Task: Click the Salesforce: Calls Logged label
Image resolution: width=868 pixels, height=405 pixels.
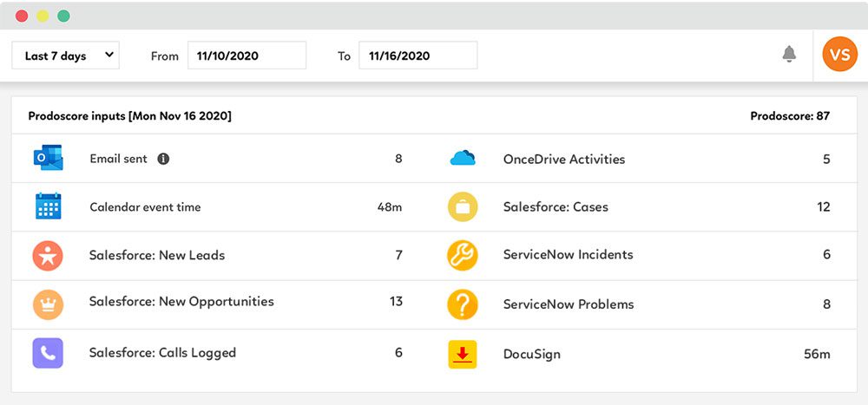Action: point(163,352)
